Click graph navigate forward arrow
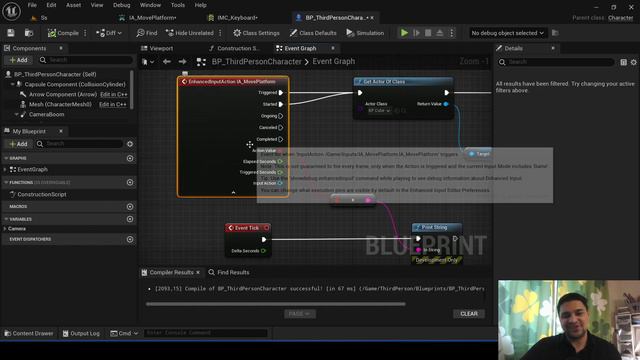Image resolution: width=640 pixels, height=360 pixels. click(182, 62)
